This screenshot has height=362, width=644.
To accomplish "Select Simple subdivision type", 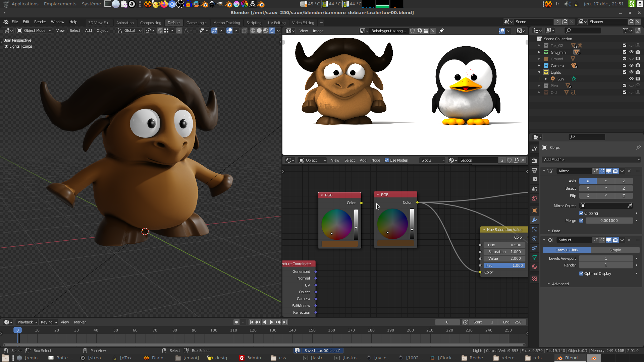I will point(615,250).
